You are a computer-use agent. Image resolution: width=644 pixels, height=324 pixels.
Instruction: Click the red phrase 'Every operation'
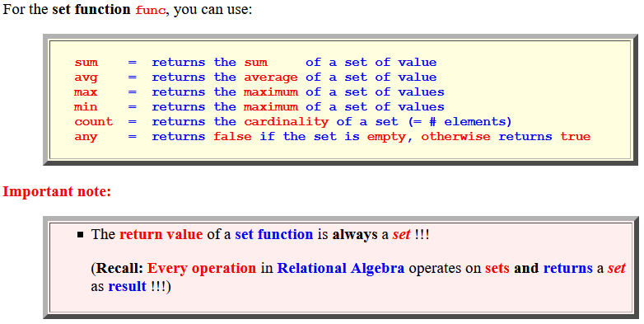202,269
